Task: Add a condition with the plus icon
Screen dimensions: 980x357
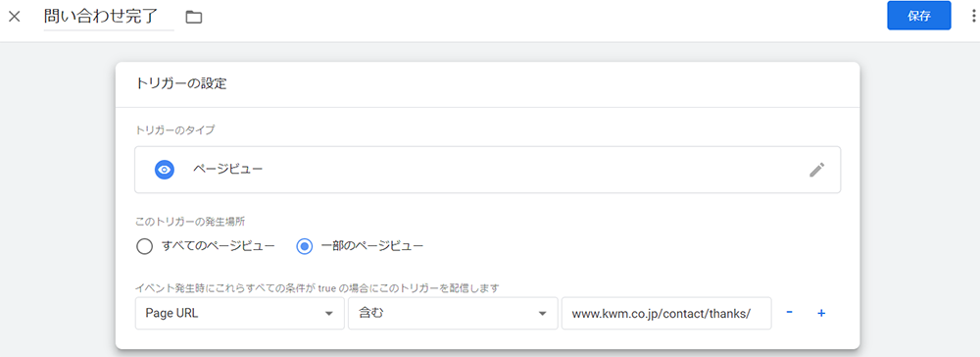Action: point(821,313)
